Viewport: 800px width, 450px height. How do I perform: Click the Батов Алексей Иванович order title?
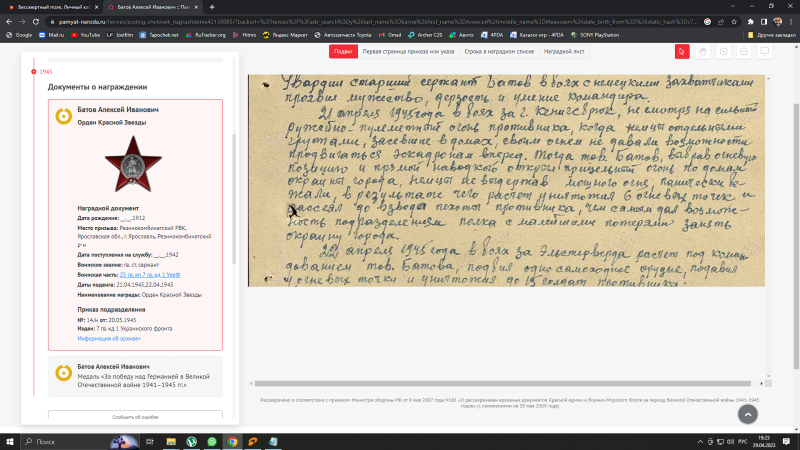pyautogui.click(x=118, y=110)
